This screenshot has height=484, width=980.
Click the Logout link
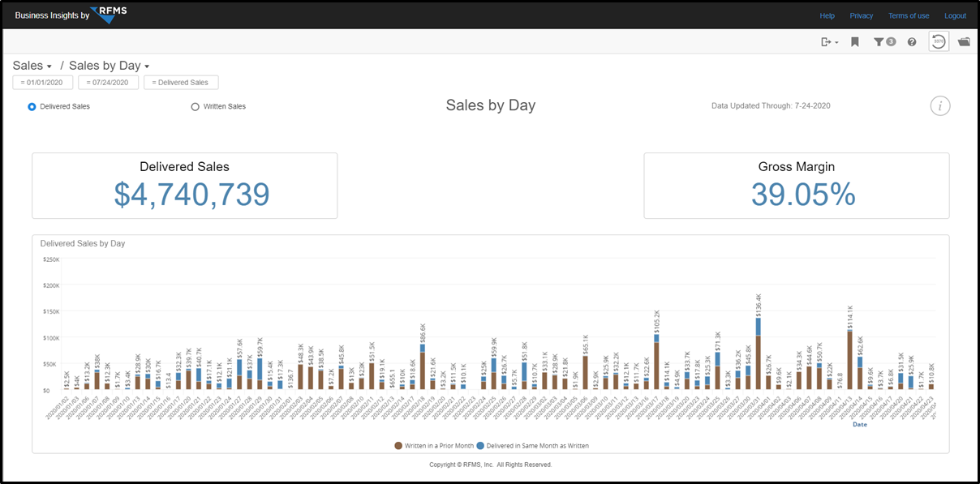[x=955, y=15]
